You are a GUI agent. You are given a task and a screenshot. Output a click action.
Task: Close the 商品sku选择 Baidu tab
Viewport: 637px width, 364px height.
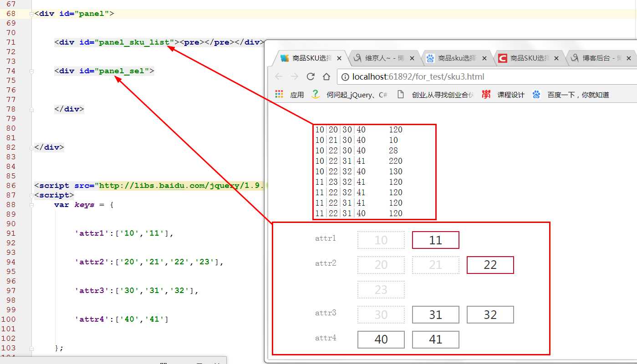tap(484, 58)
